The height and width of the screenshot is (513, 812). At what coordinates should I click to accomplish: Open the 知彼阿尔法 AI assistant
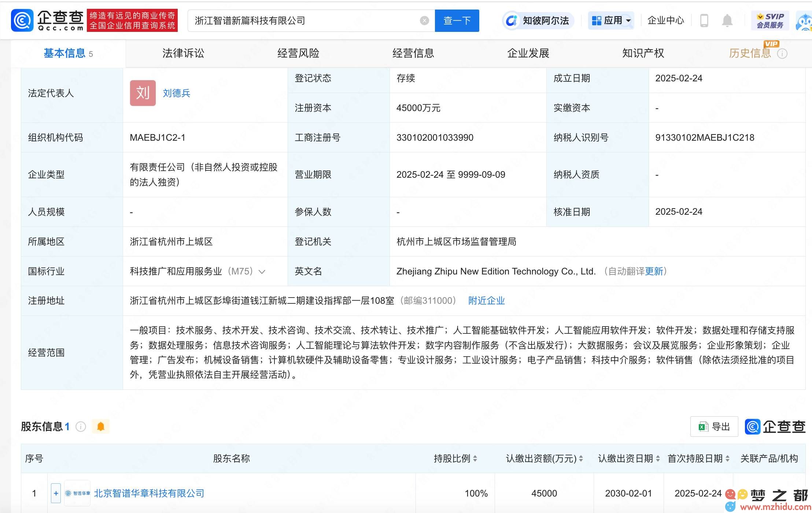click(537, 21)
